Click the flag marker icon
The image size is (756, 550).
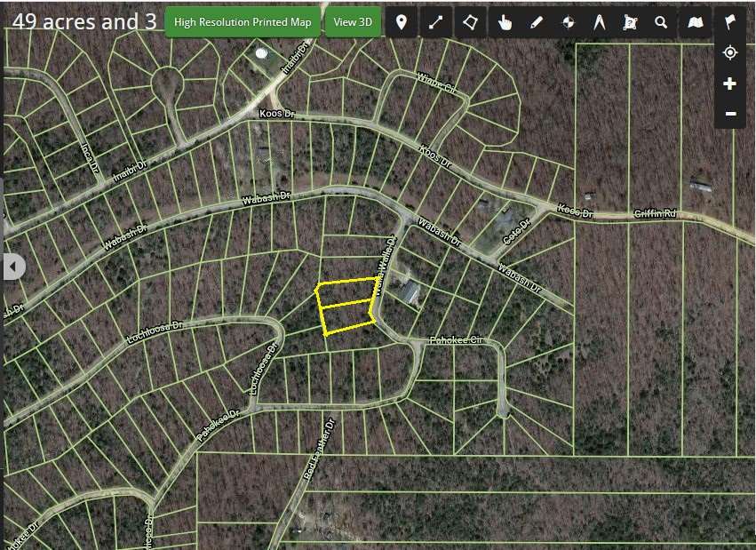coord(730,22)
